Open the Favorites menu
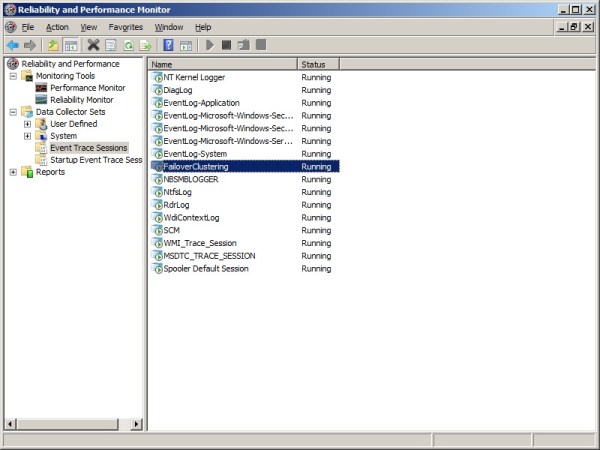600x450 pixels. (x=125, y=27)
